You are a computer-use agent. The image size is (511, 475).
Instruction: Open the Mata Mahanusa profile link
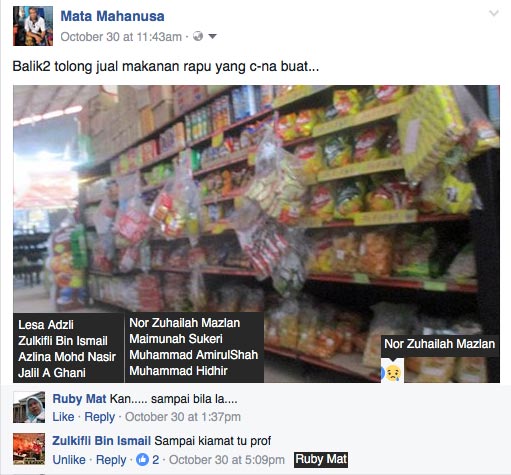click(x=112, y=16)
